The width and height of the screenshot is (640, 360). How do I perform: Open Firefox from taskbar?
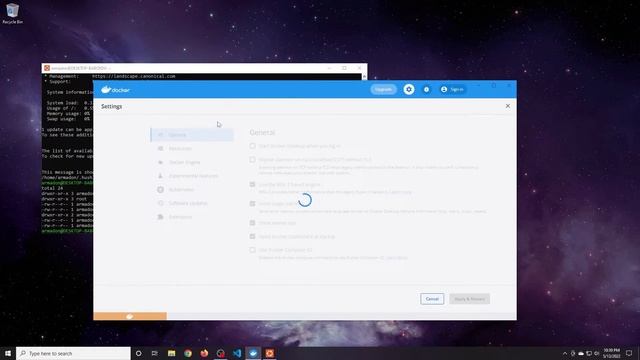click(204, 353)
